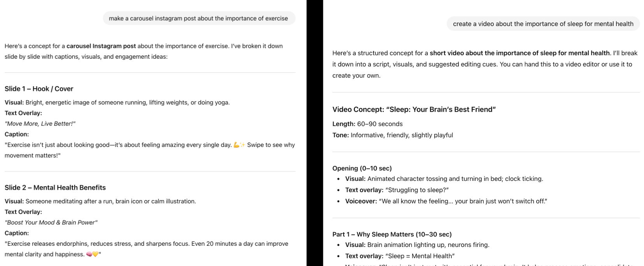644x266 pixels.
Task: Click the brain emoji in Slide 2 caption
Action: pos(89,254)
